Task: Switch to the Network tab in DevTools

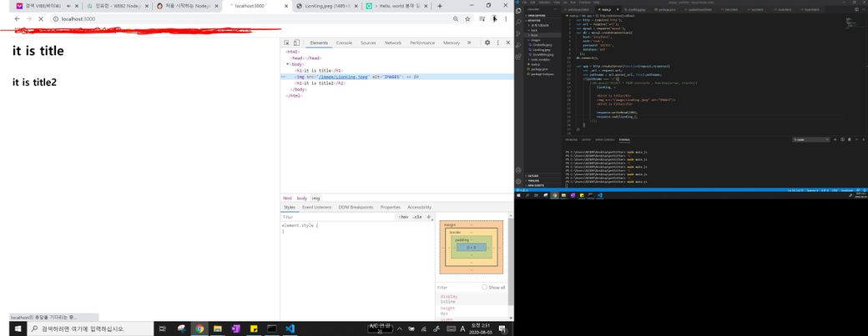Action: (392, 43)
